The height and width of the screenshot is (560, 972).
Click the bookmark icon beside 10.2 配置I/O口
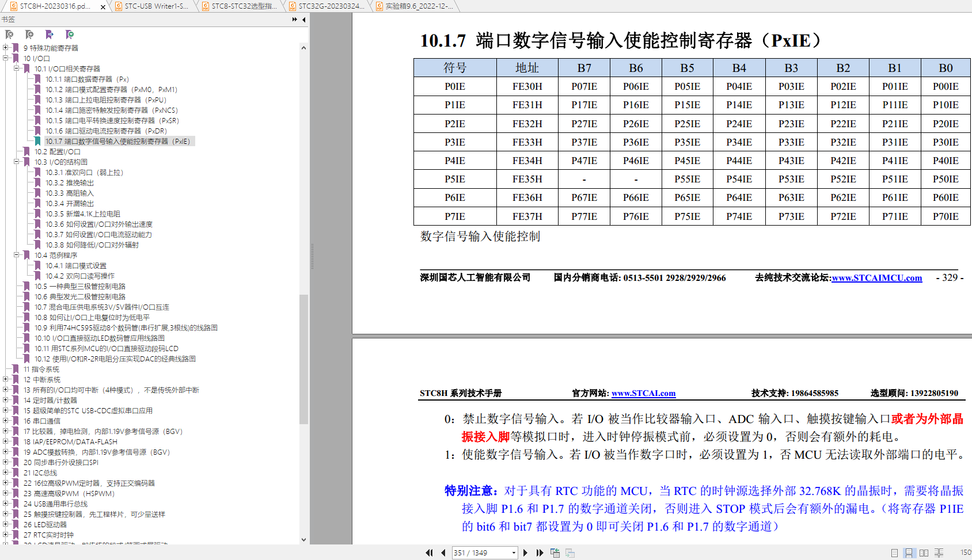pos(26,152)
